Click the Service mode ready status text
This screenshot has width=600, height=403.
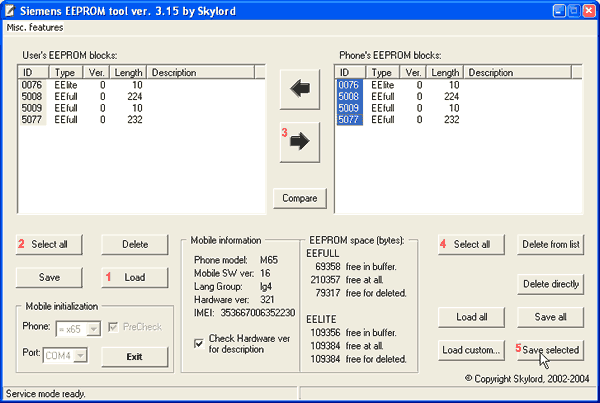pyautogui.click(x=46, y=394)
